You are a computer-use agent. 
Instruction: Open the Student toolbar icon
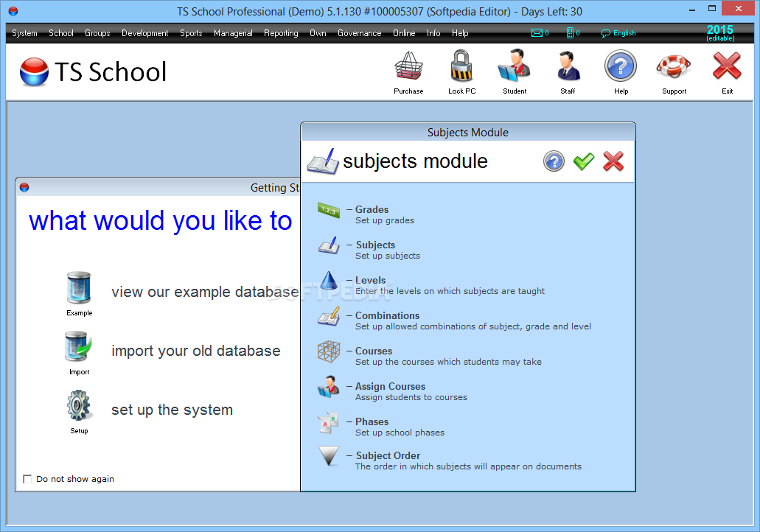[x=515, y=66]
